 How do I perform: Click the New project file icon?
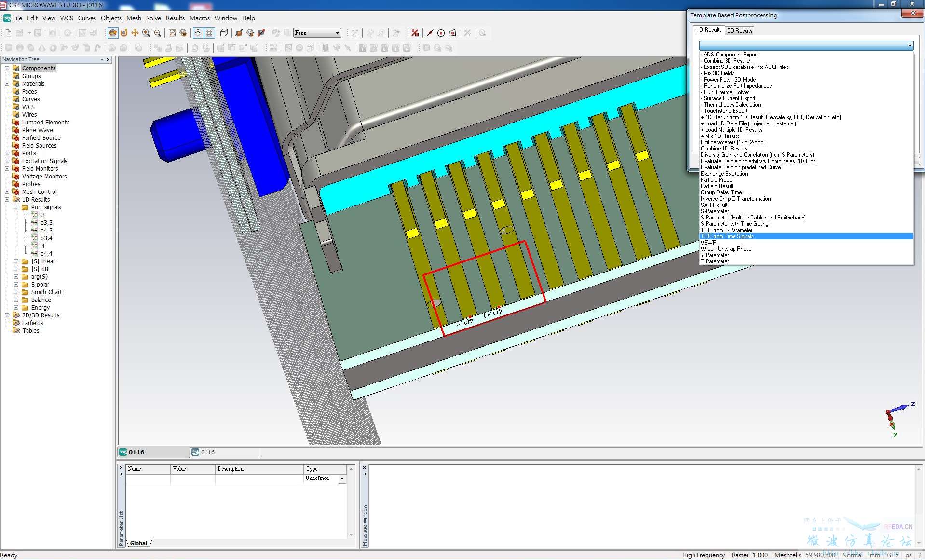point(8,33)
